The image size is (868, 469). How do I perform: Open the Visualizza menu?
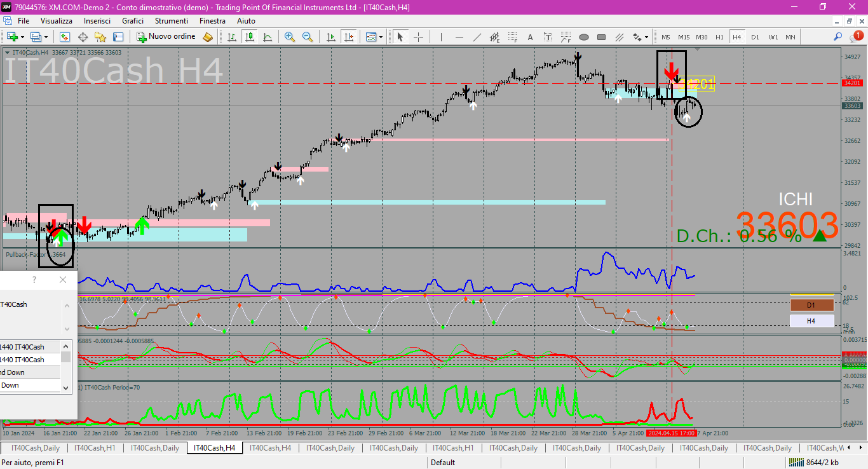coord(57,21)
